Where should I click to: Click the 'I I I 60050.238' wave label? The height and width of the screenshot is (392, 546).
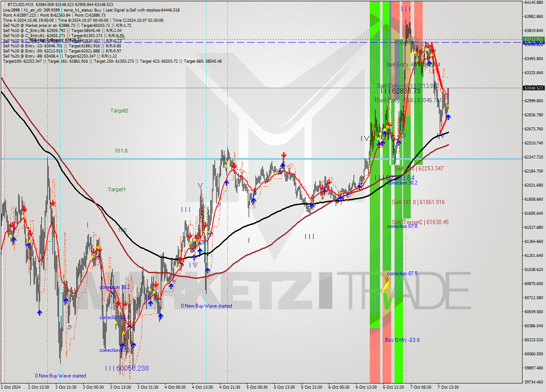(x=127, y=368)
